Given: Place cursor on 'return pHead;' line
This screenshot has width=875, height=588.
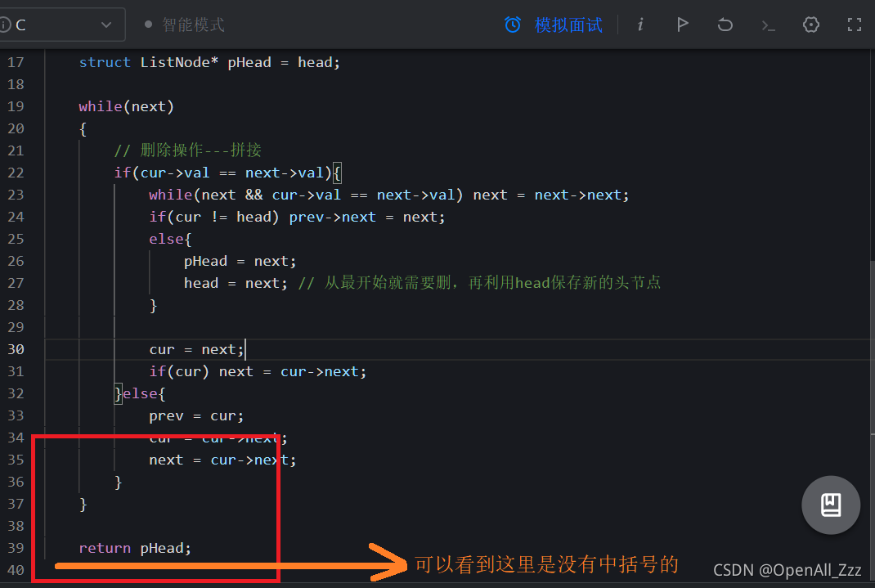Looking at the screenshot, I should (135, 549).
